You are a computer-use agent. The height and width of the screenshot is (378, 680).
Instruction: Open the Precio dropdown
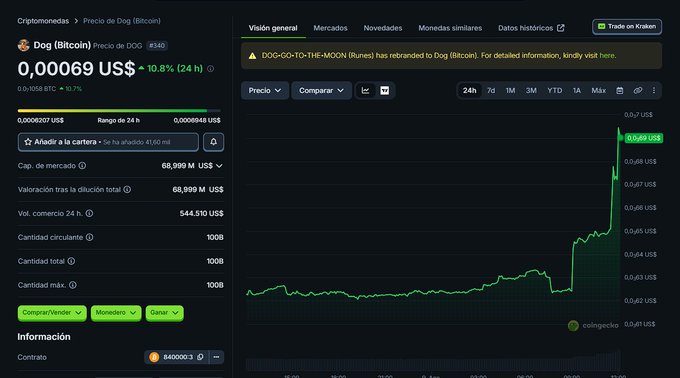(265, 91)
